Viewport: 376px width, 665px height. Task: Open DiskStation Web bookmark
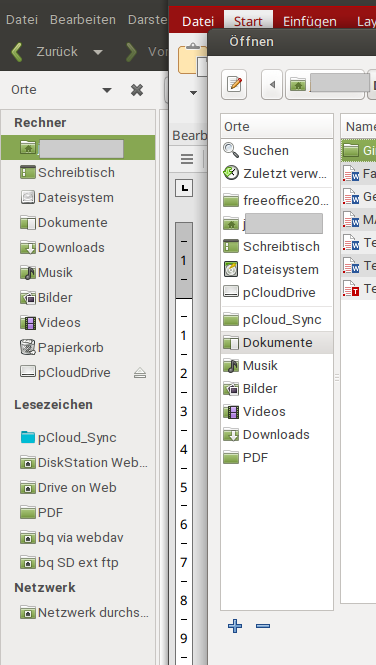coord(78,463)
